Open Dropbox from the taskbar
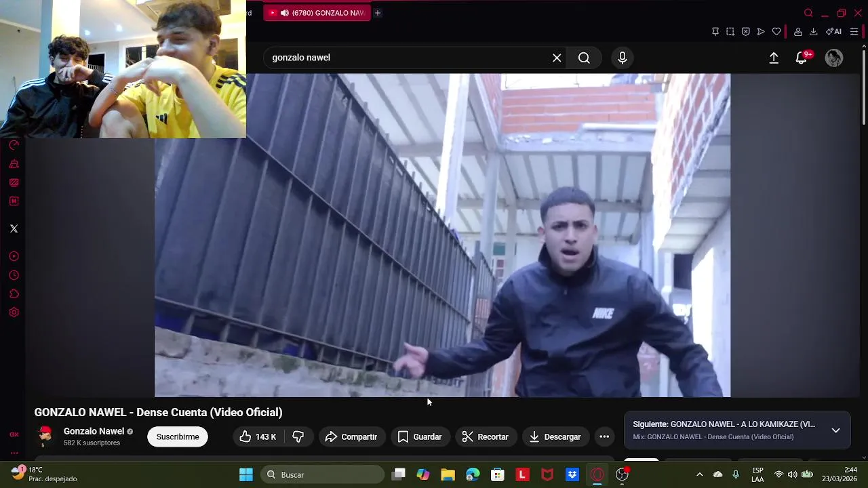This screenshot has width=868, height=488. [572, 474]
